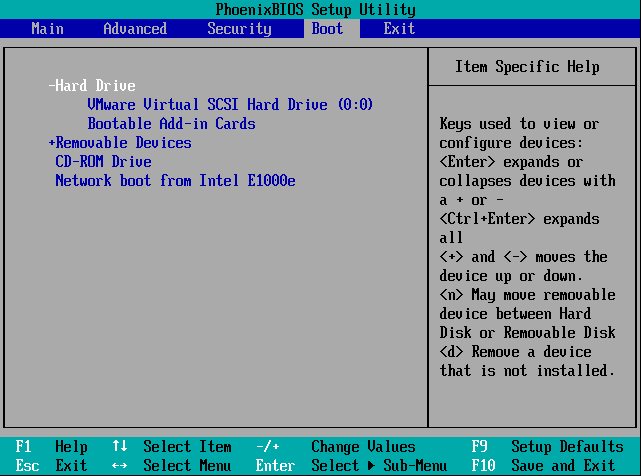641x476 pixels.
Task: Open the Security tab
Action: click(239, 29)
